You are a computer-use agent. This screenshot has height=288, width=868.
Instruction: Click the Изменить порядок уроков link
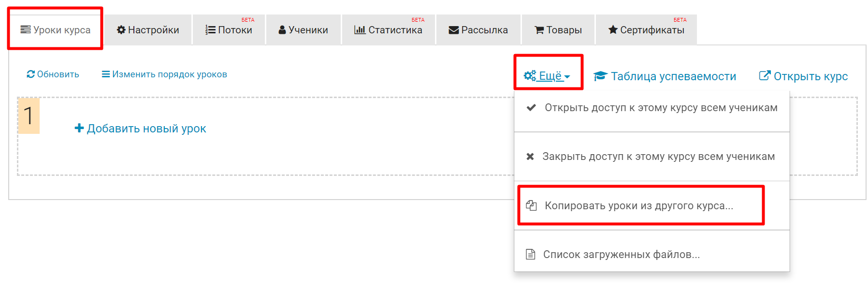pos(169,74)
